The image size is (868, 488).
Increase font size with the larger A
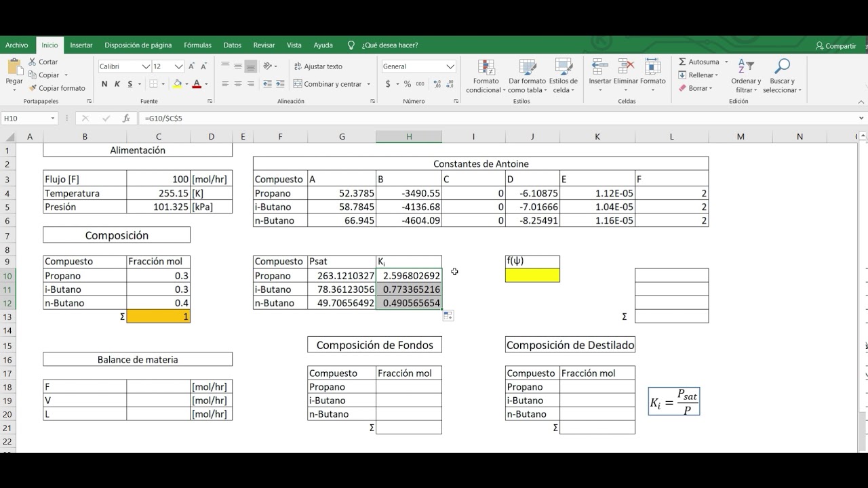(x=192, y=66)
